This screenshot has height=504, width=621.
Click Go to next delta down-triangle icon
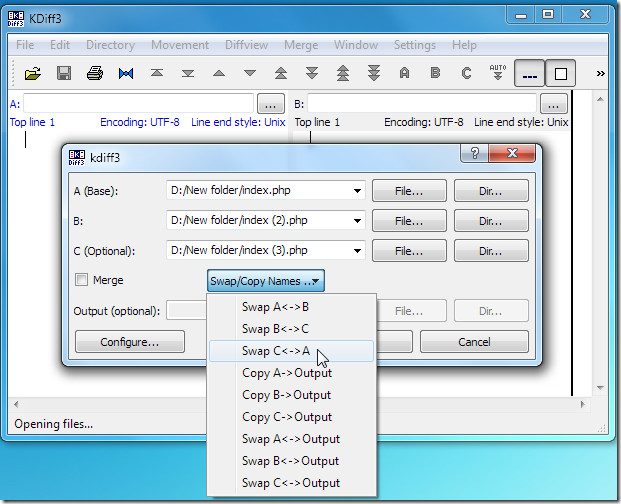250,73
